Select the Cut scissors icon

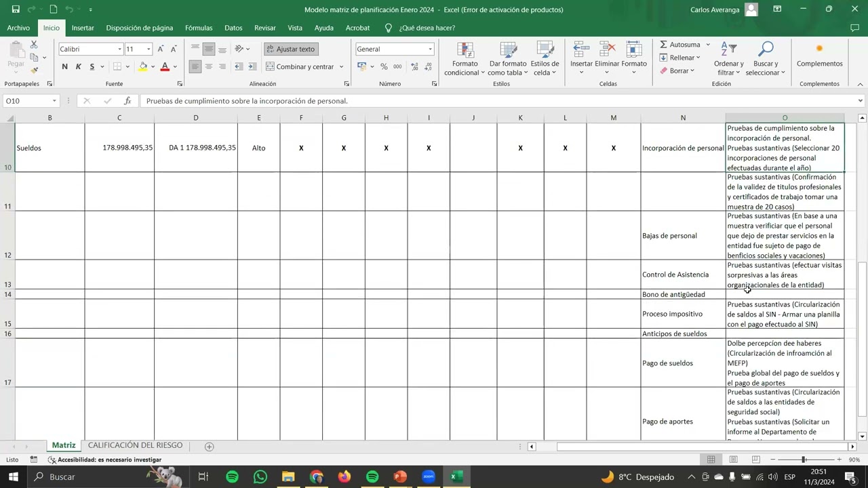click(x=34, y=45)
